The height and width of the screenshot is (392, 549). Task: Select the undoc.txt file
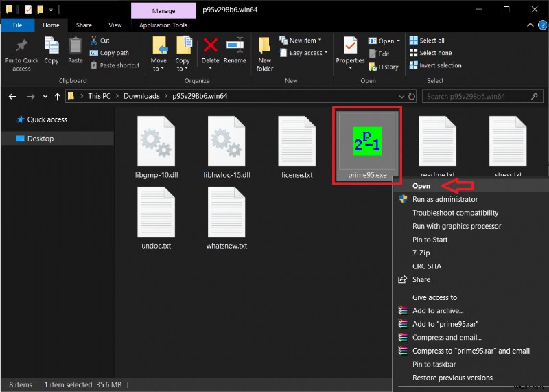(x=156, y=218)
